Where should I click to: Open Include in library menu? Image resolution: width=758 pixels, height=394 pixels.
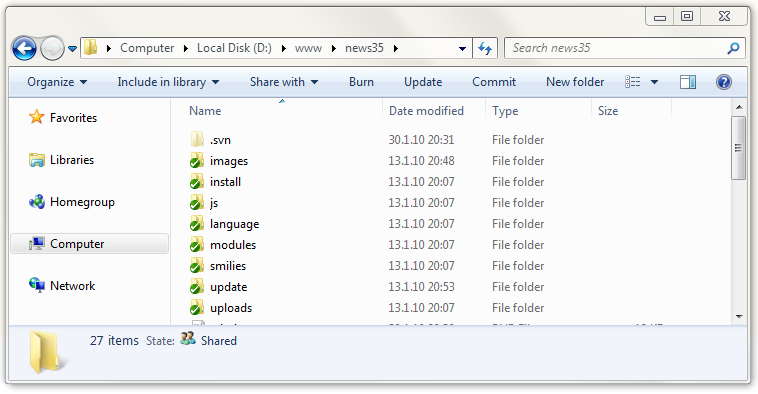point(168,82)
